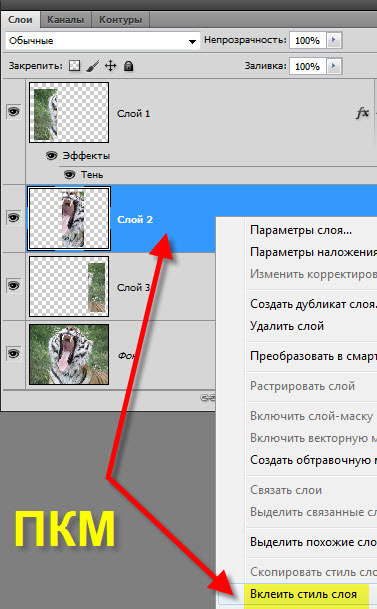377x609 pixels.
Task: Toggle Тень effect visibility eye
Action: [69, 175]
